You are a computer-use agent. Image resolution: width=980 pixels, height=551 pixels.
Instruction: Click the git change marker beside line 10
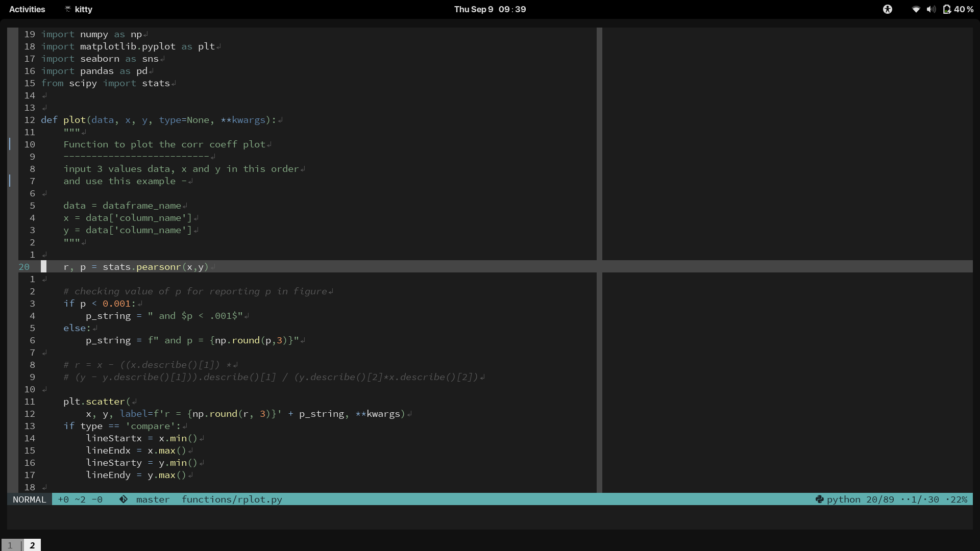[x=10, y=144]
